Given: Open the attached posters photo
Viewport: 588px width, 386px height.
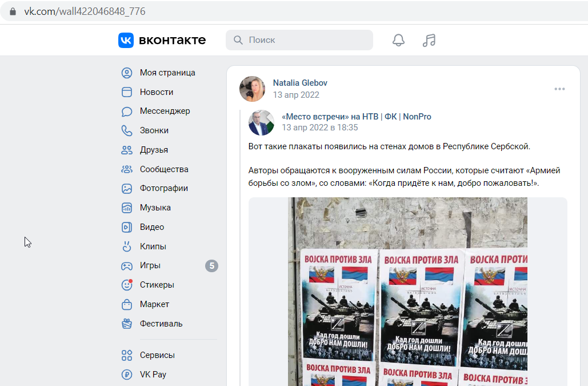Looking at the screenshot, I should click(x=407, y=292).
